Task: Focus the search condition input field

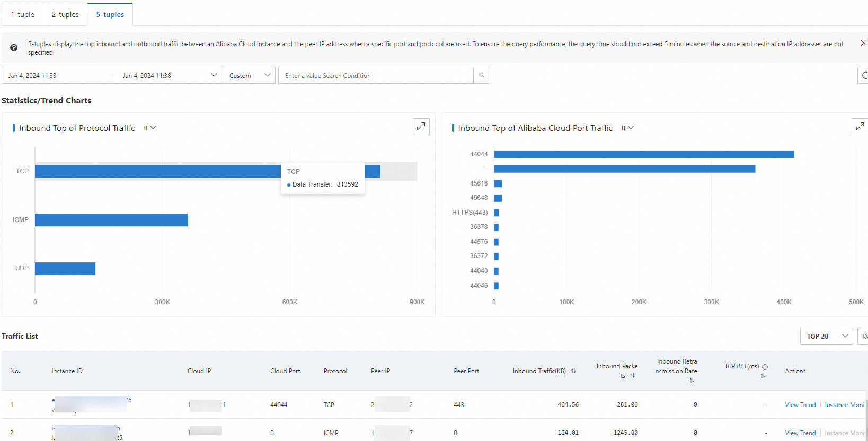Action: (376, 75)
